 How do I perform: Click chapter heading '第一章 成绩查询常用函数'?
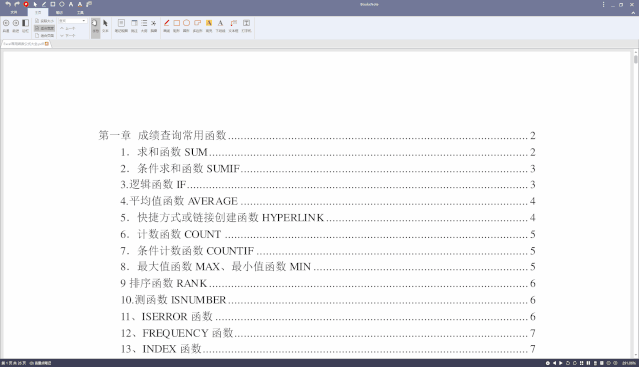(x=163, y=135)
